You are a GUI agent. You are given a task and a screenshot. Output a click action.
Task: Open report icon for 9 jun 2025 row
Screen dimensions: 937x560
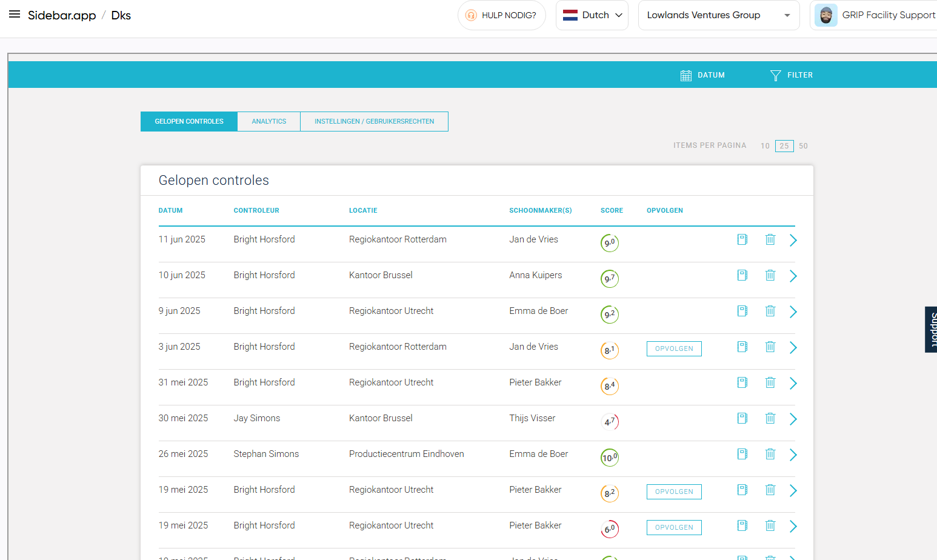pos(742,311)
